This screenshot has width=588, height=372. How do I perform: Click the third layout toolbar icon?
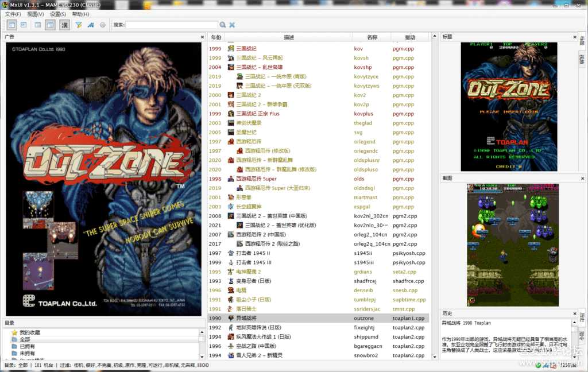38,25
